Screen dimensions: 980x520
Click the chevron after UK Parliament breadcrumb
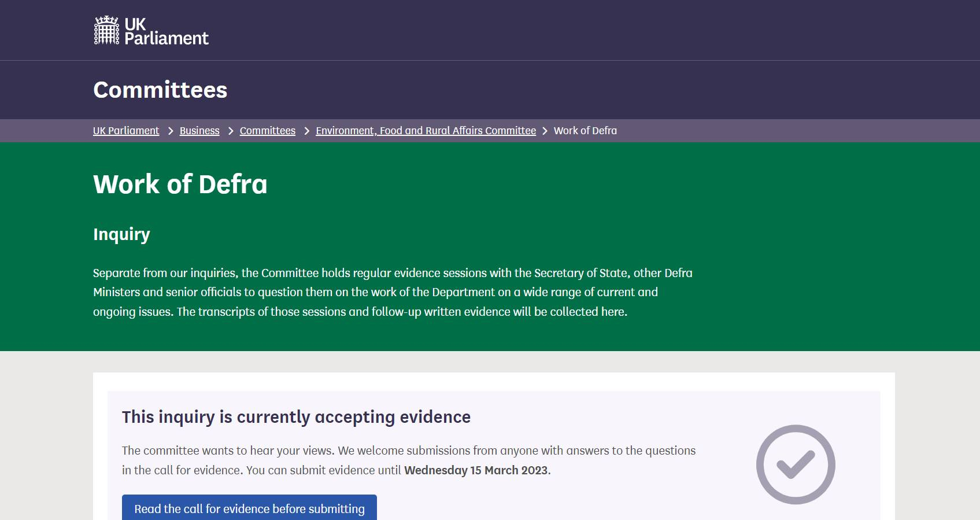point(171,131)
